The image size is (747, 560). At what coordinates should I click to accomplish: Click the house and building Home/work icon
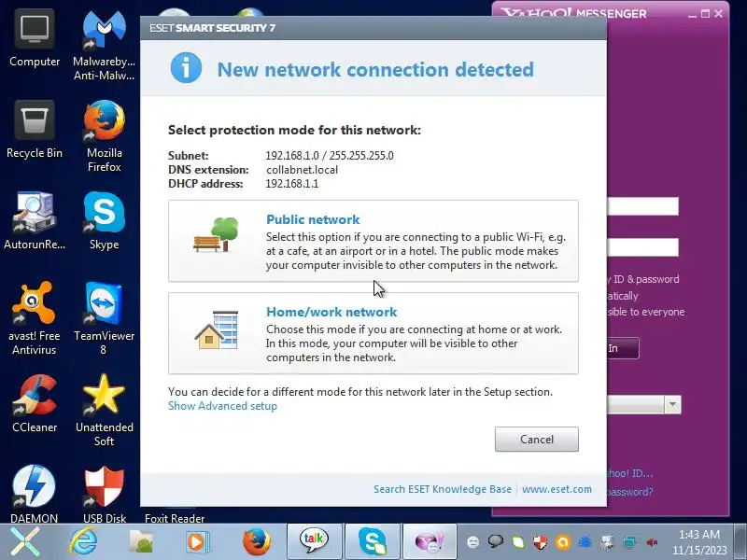click(x=217, y=329)
